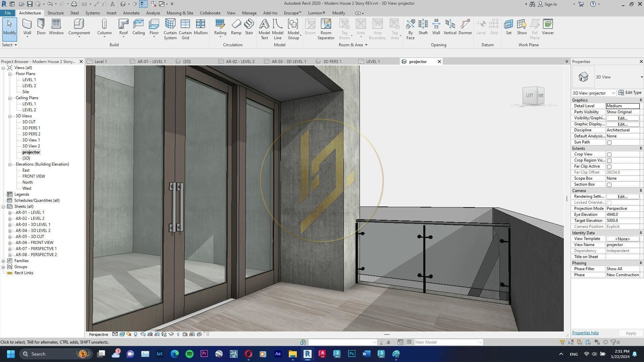Click Edit Type button
The image size is (644, 362).
click(x=630, y=93)
